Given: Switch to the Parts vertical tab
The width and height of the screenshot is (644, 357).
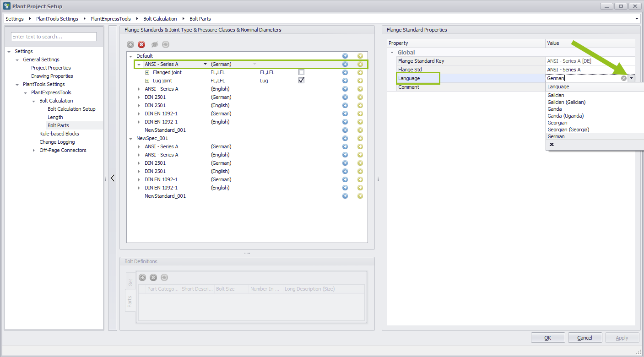Looking at the screenshot, I should (x=130, y=301).
